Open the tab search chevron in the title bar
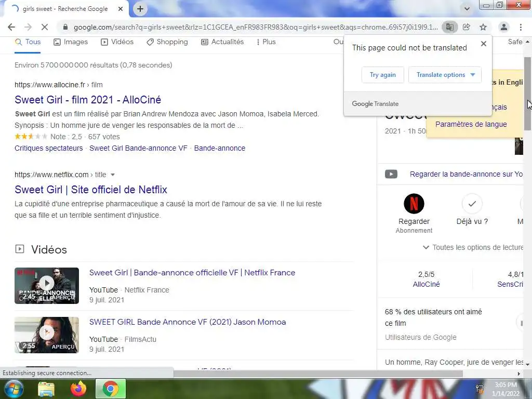Image resolution: width=532 pixels, height=399 pixels. point(467,9)
